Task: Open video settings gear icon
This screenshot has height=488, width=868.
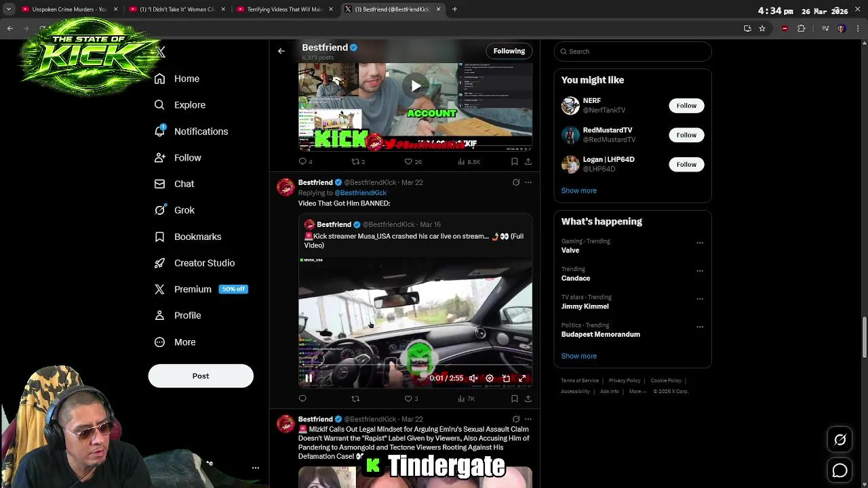Action: (490, 378)
